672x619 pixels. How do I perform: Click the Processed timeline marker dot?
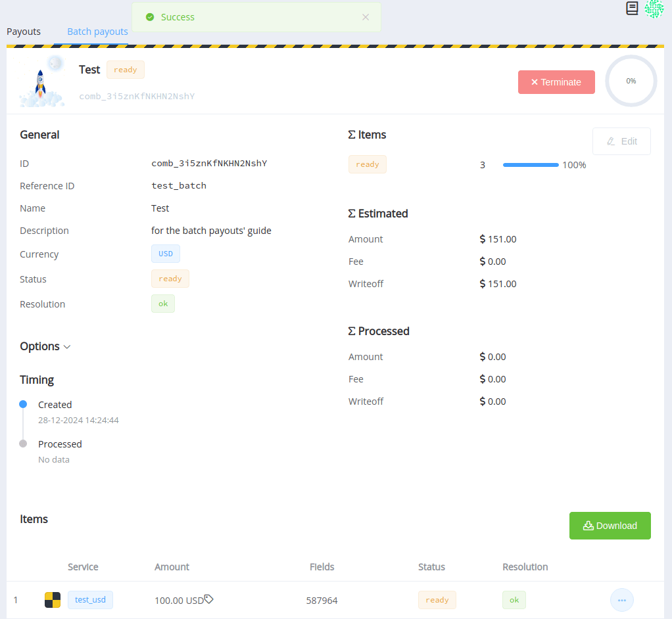[23, 444]
